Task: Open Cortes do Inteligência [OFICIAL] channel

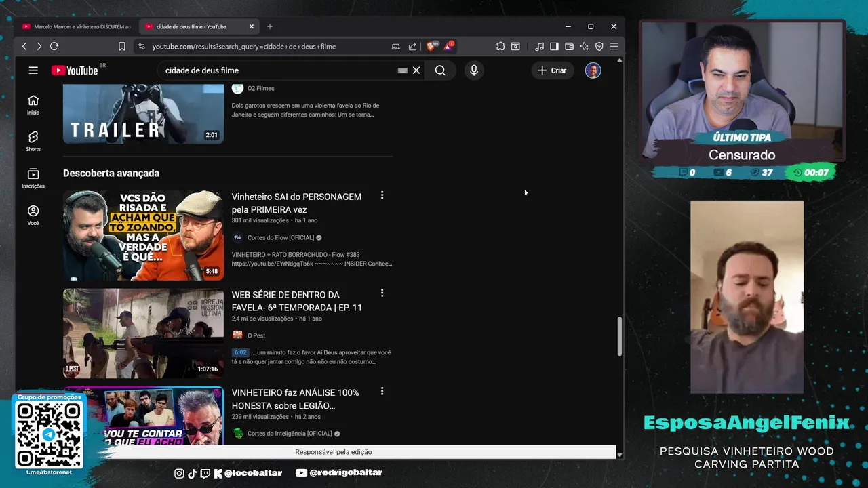Action: point(290,433)
